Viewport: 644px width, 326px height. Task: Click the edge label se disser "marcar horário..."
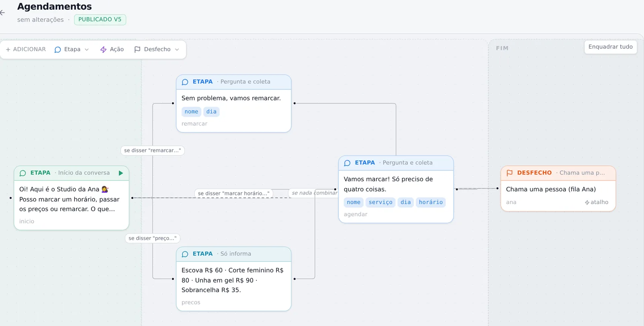(234, 193)
